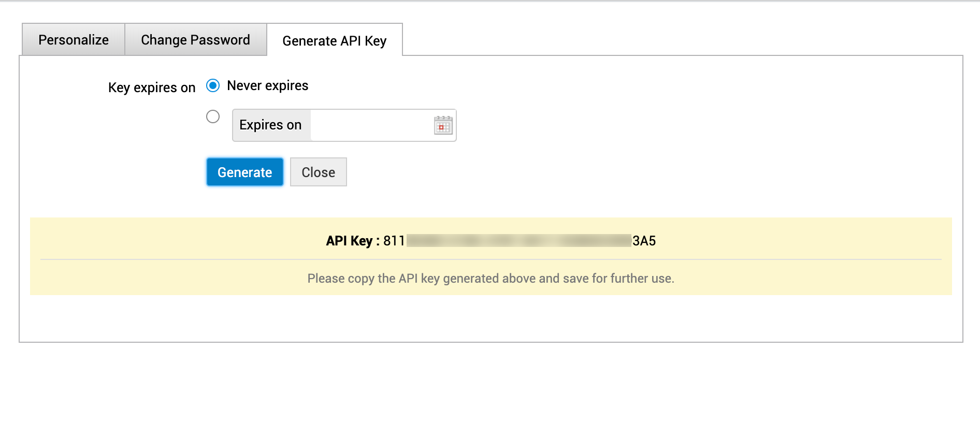Image resolution: width=980 pixels, height=423 pixels.
Task: Click the copy API key reminder text
Action: click(491, 279)
